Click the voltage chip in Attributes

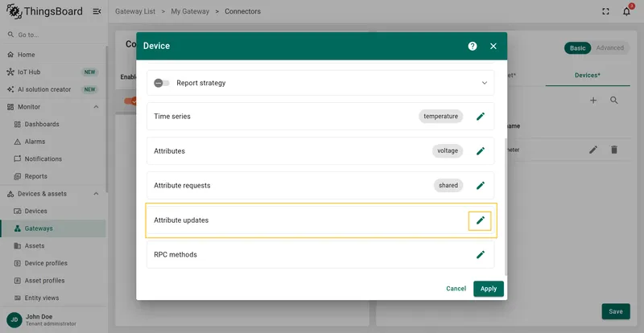(x=448, y=151)
